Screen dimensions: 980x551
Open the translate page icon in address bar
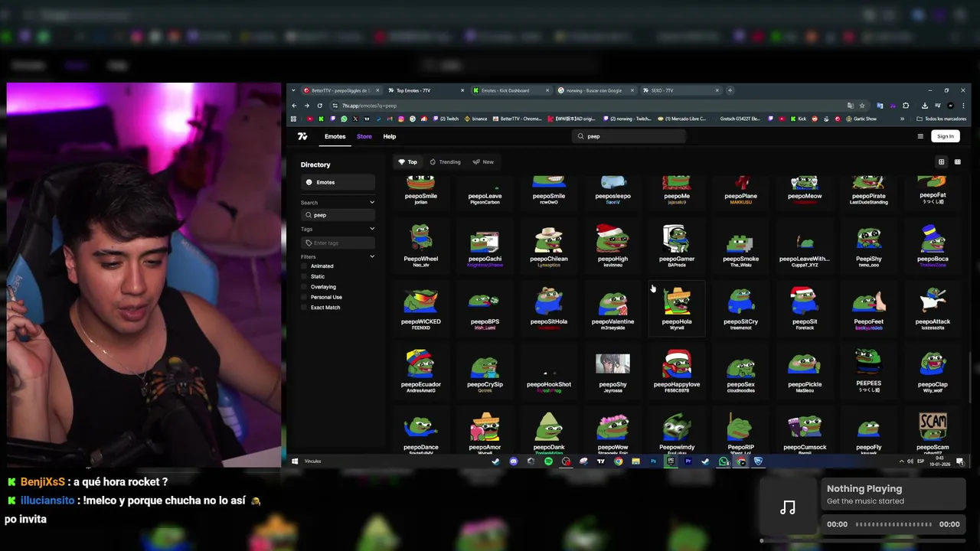[x=851, y=106]
